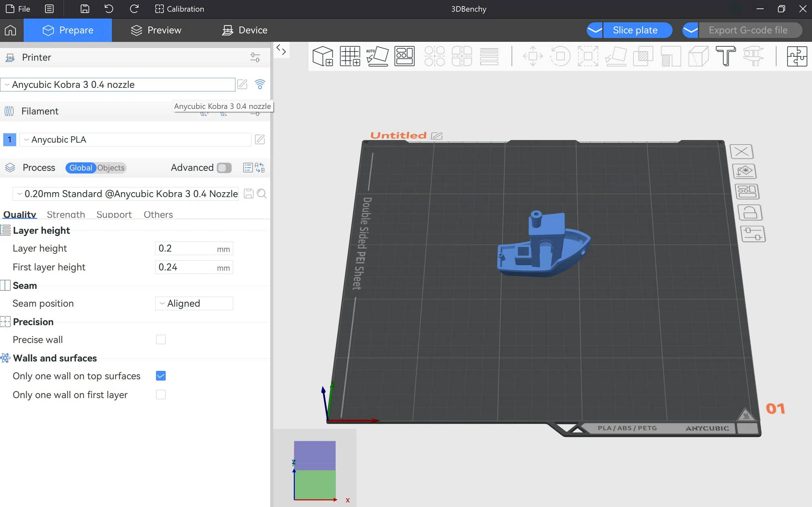Open the Support settings tab

pos(114,214)
